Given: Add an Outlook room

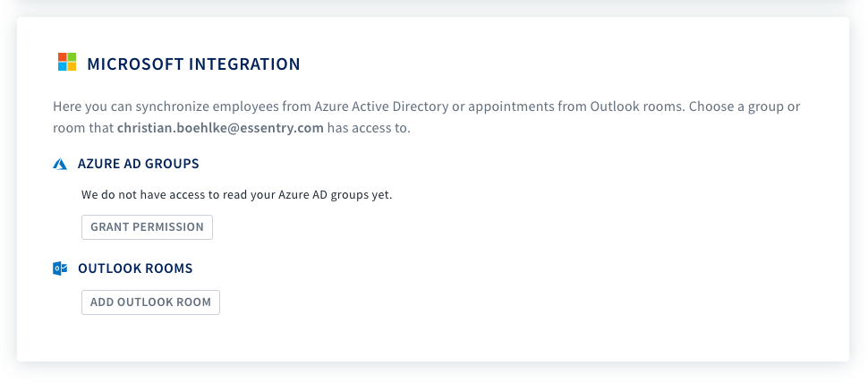Looking at the screenshot, I should (x=150, y=302).
